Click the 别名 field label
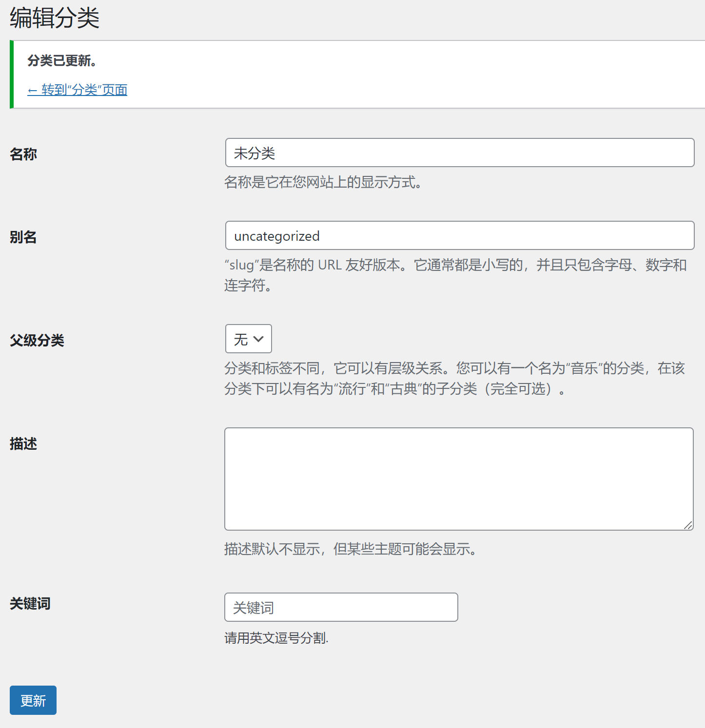This screenshot has height=728, width=705. (x=23, y=237)
